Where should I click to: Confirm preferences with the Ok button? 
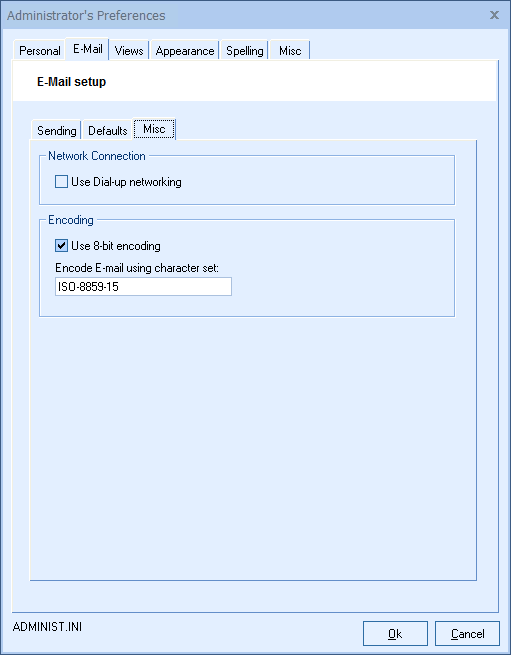[x=395, y=634]
